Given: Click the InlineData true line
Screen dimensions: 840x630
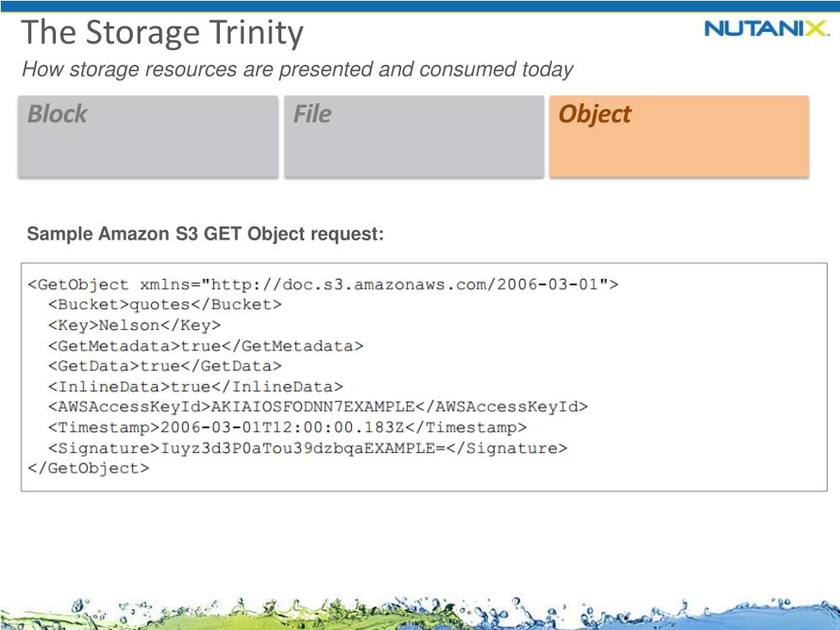Looking at the screenshot, I should pyautogui.click(x=195, y=386).
